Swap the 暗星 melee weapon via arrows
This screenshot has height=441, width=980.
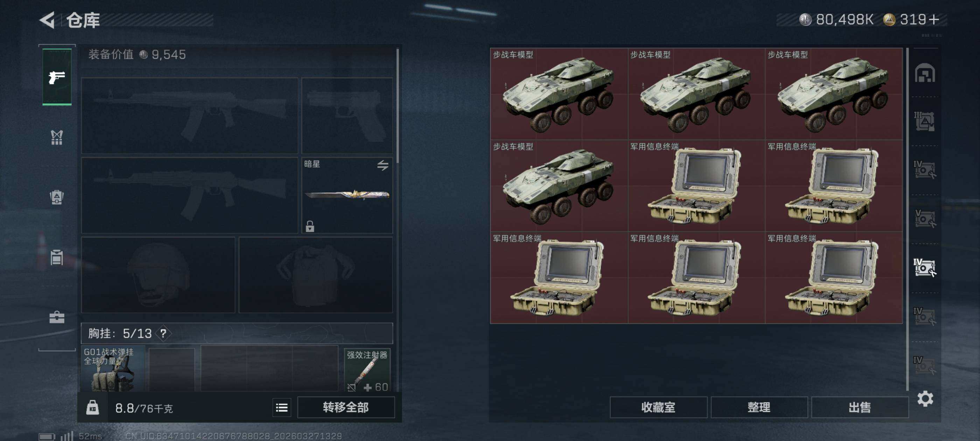coord(383,165)
